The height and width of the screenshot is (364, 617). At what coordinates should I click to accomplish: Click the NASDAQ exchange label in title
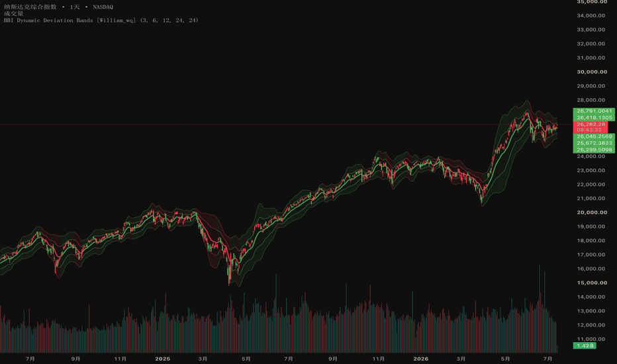click(x=103, y=7)
